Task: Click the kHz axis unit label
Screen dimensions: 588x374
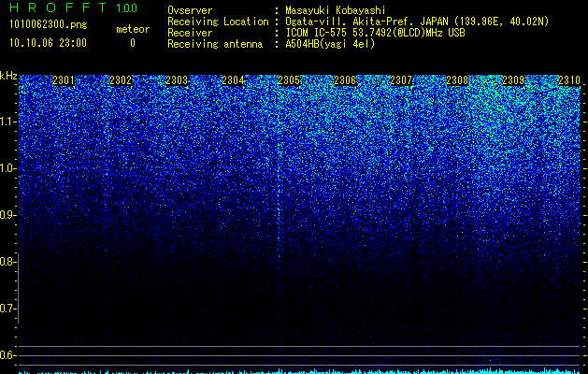Action: click(x=8, y=76)
